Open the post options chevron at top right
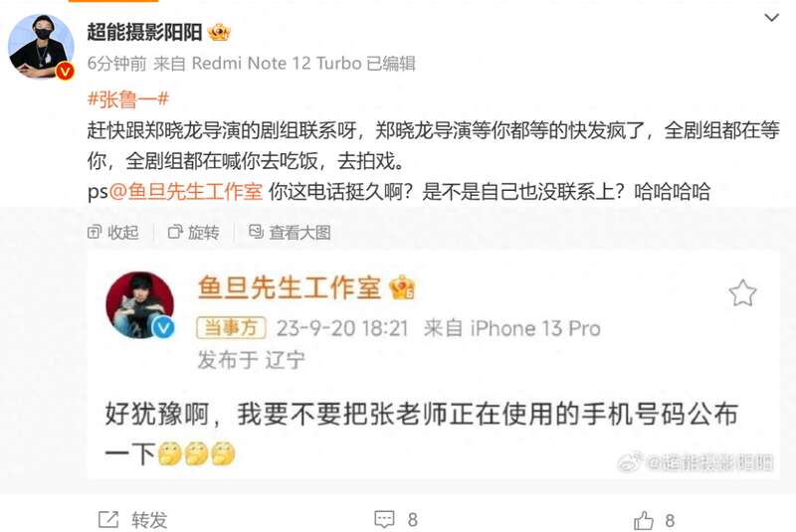The image size is (796, 532). coord(772,18)
